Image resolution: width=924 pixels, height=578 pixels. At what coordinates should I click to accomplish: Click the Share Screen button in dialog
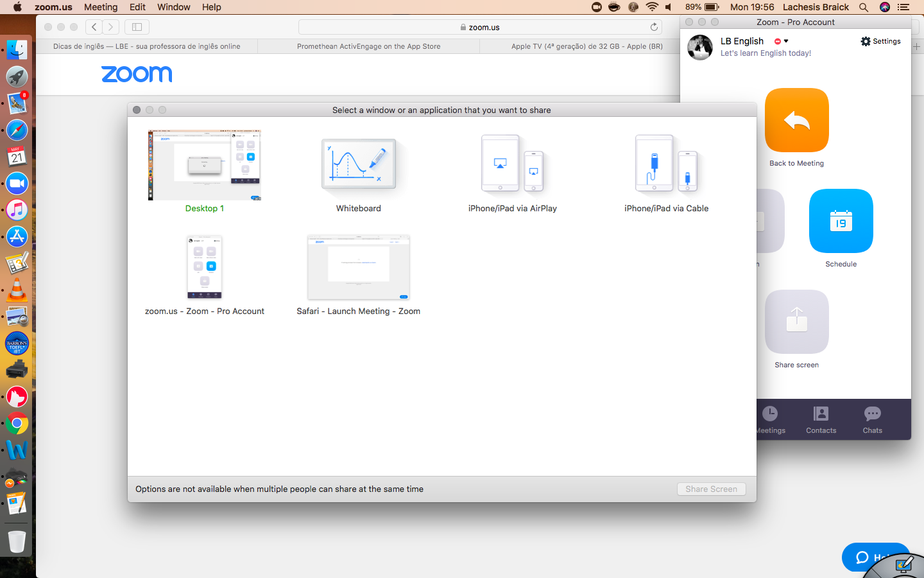point(711,489)
